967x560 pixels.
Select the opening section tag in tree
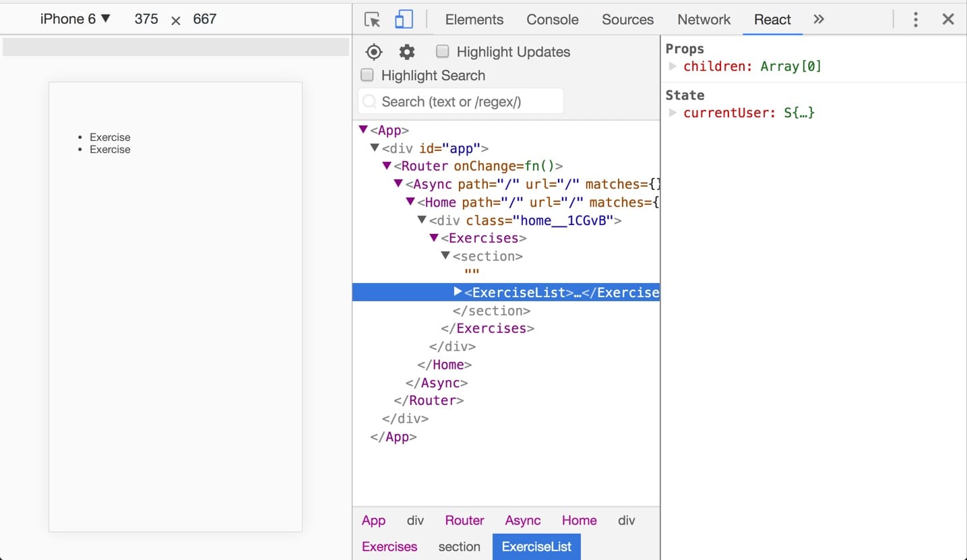click(x=488, y=256)
